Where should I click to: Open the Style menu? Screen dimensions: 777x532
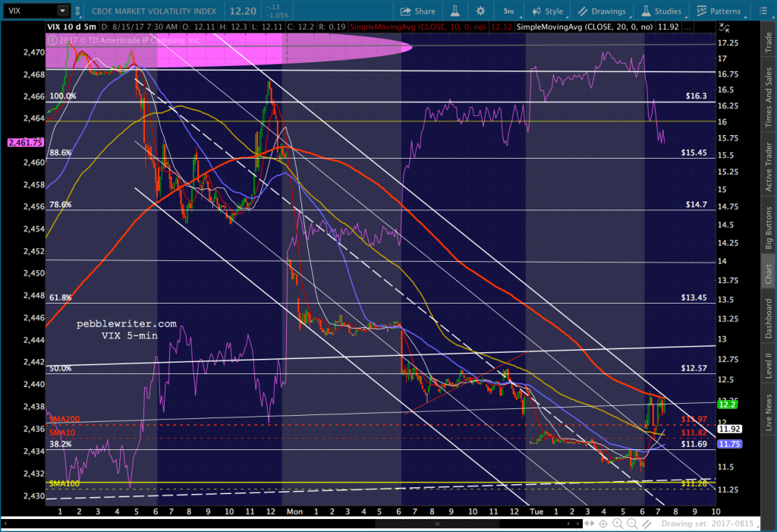[x=549, y=11]
